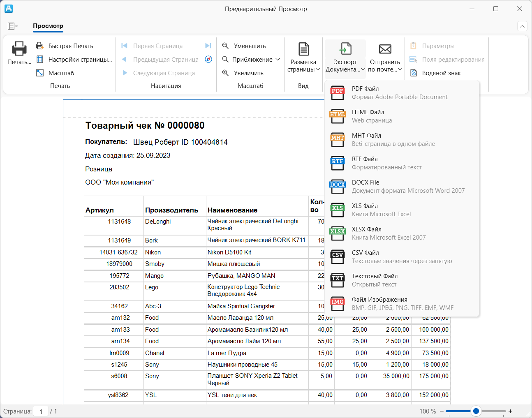Click the TXT file format icon
Viewport: 532px width, 418px height.
click(338, 280)
